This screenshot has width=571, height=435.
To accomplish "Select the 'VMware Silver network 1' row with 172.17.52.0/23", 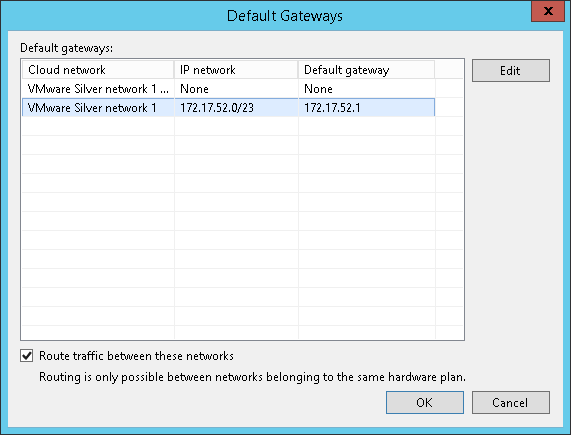I will click(x=228, y=107).
